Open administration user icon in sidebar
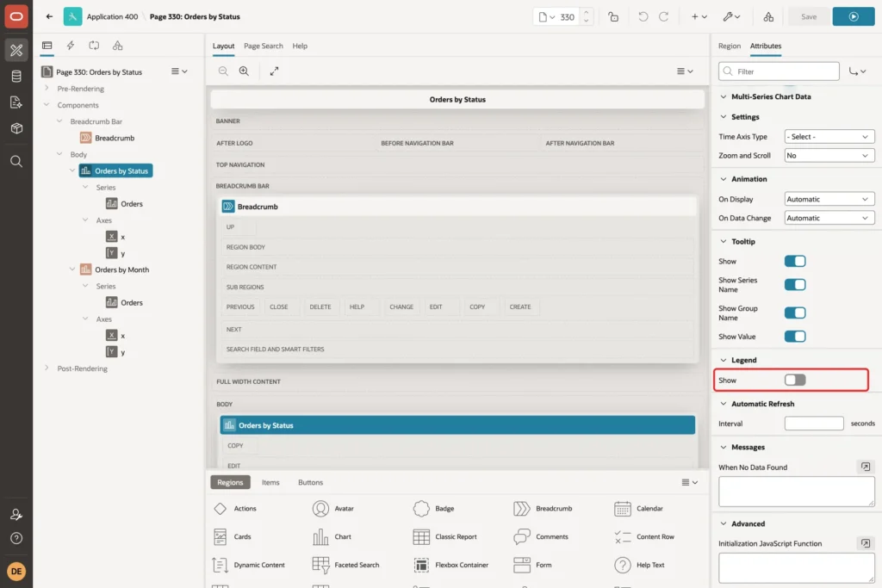 click(x=16, y=514)
